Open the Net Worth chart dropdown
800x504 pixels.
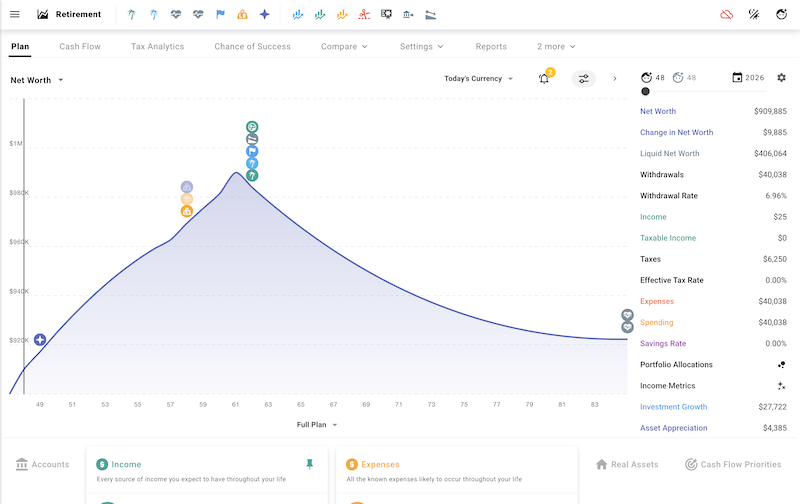point(37,80)
